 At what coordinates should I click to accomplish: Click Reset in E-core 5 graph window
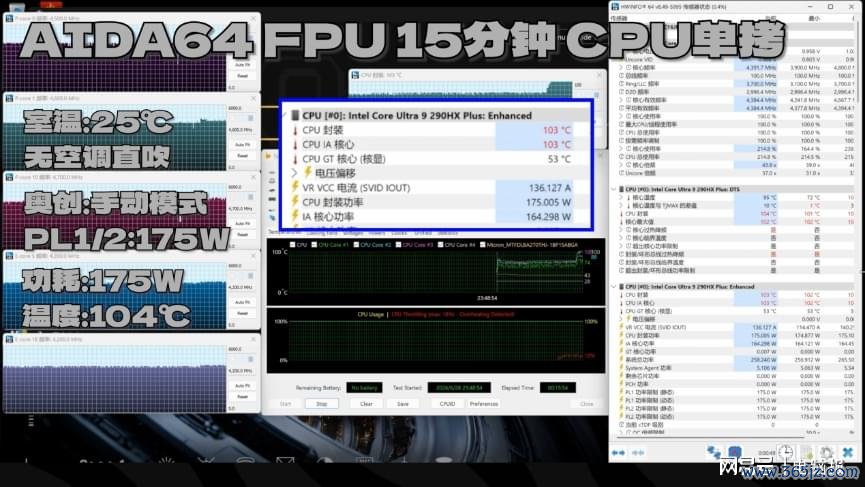tap(243, 313)
